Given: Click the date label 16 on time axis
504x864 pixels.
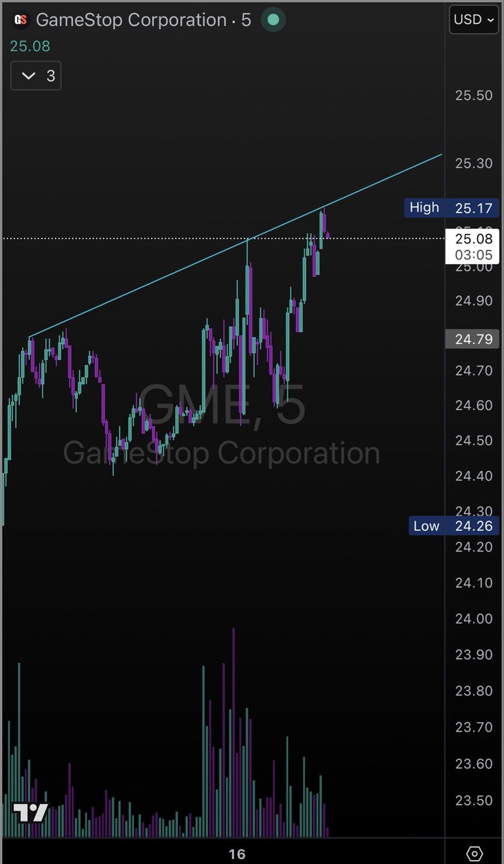Looking at the screenshot, I should click(x=237, y=855).
